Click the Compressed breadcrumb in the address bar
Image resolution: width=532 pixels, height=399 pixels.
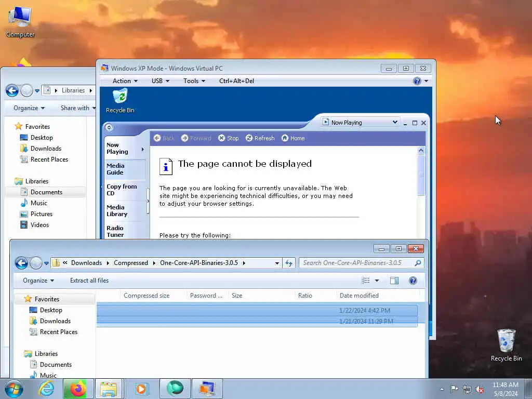[x=131, y=263]
